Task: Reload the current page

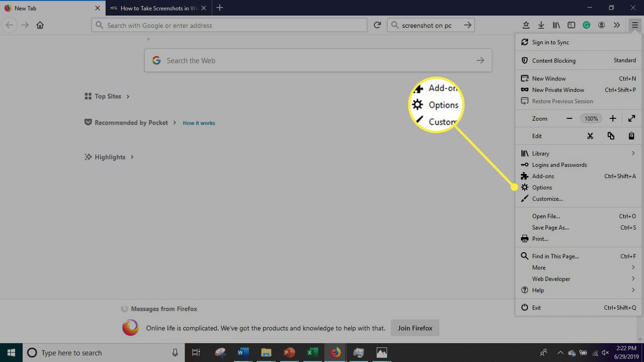Action: (377, 25)
